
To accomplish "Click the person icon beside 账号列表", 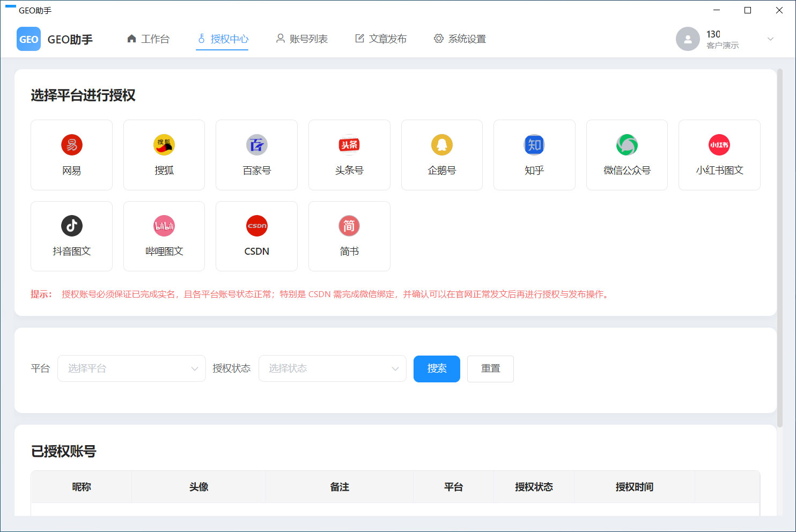I will click(x=280, y=39).
